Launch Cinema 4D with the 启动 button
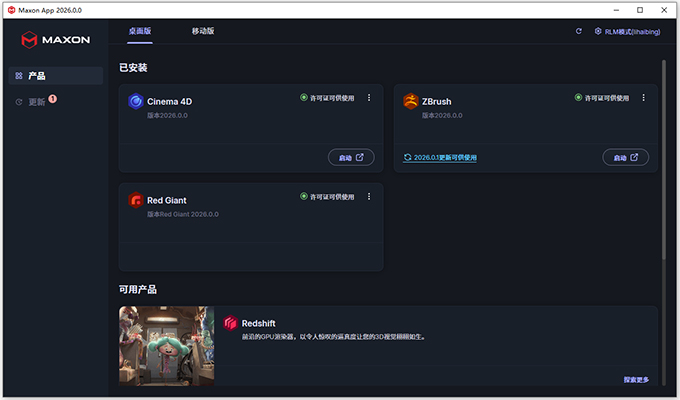Viewport: 680px width, 400px height. coord(351,157)
